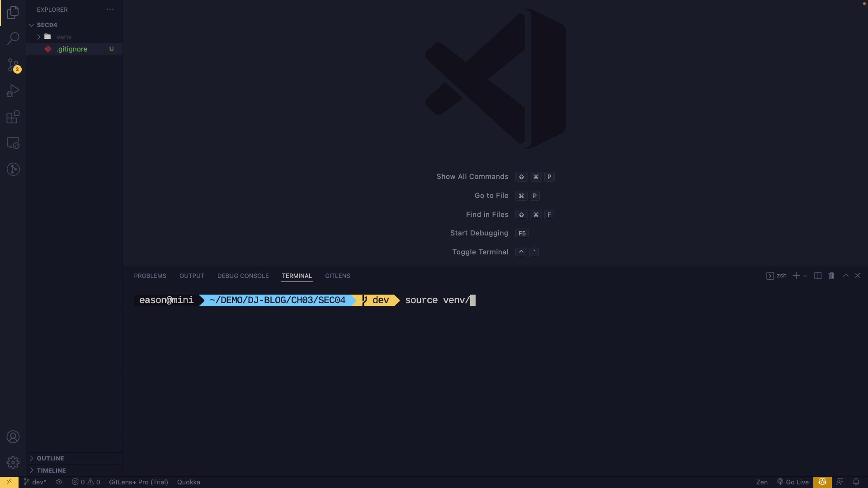868x488 pixels.
Task: Select the TERMINAL tab
Action: [297, 276]
